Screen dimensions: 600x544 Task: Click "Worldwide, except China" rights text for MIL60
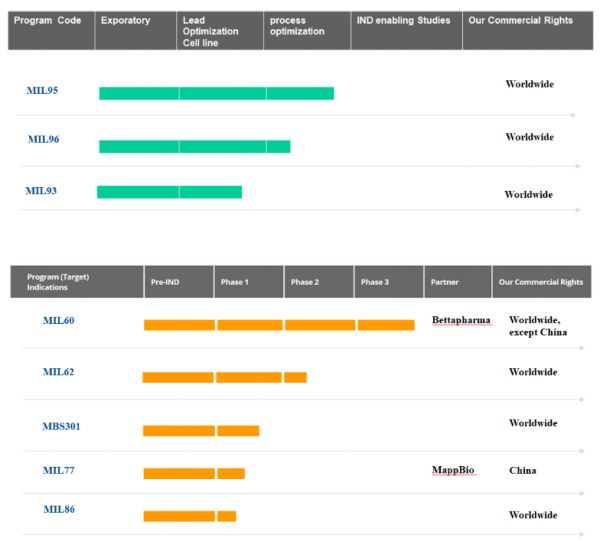click(x=538, y=326)
